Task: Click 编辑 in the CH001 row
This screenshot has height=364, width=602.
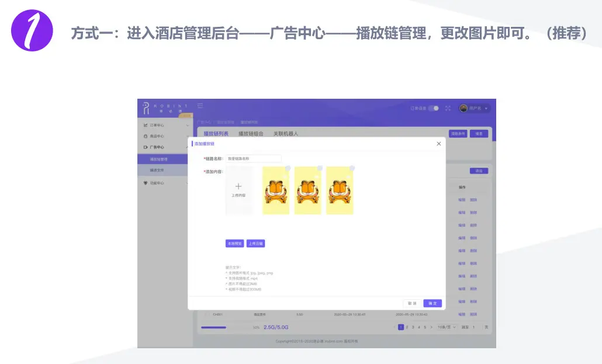Action: (462, 314)
